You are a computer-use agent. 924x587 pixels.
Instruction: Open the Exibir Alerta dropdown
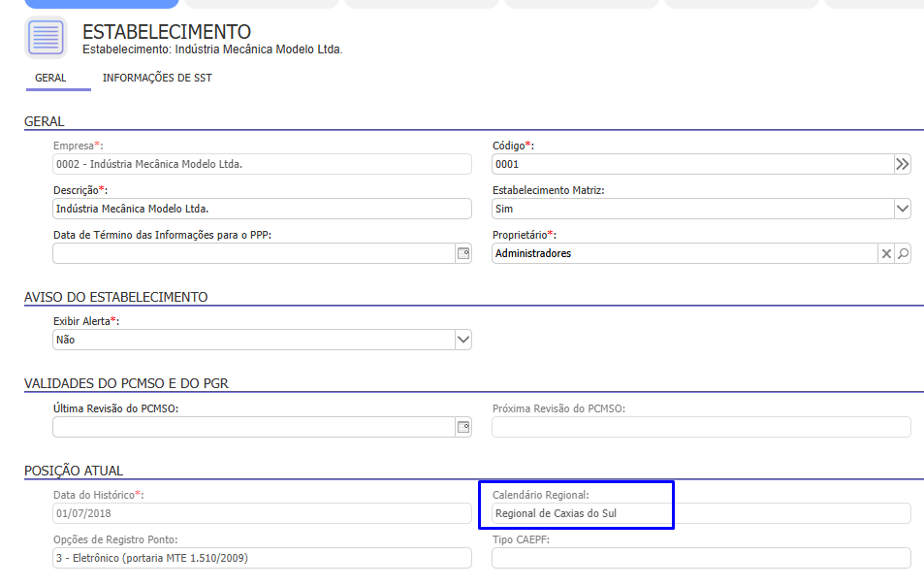[x=462, y=340]
